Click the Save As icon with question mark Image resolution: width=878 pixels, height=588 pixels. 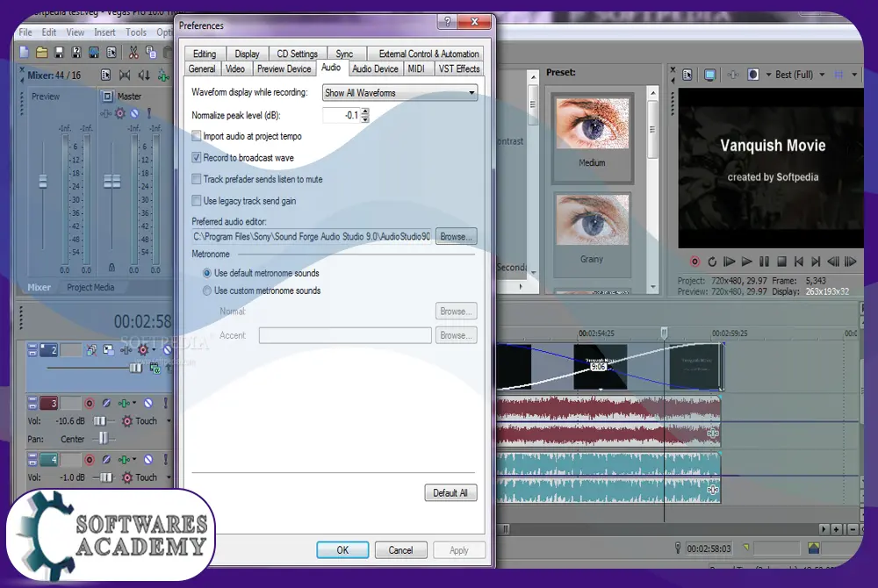pos(76,52)
